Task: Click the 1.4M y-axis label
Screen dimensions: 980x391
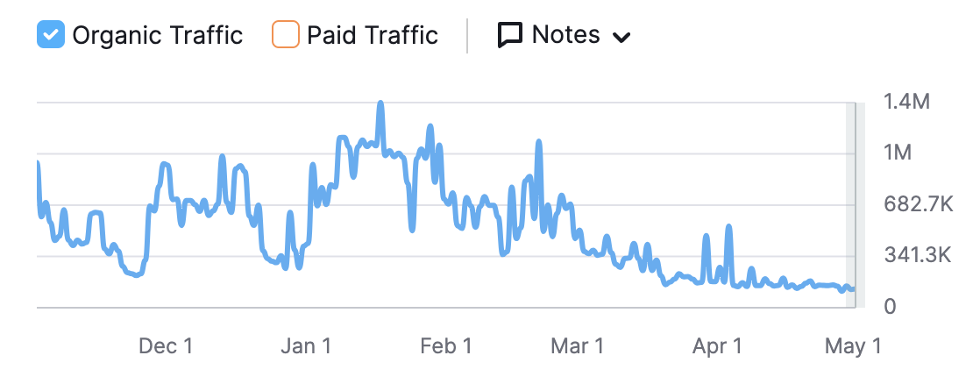Action: point(907,101)
